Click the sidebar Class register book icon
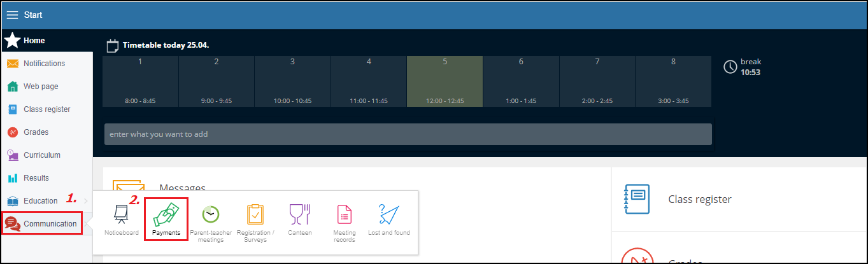 point(12,109)
